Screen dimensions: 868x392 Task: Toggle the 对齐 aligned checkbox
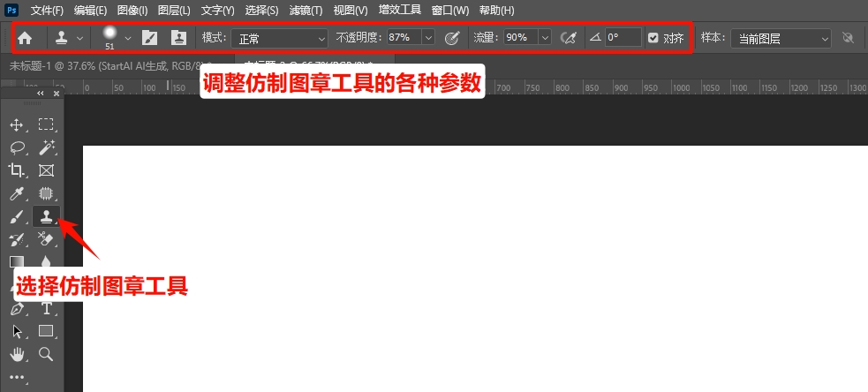653,38
